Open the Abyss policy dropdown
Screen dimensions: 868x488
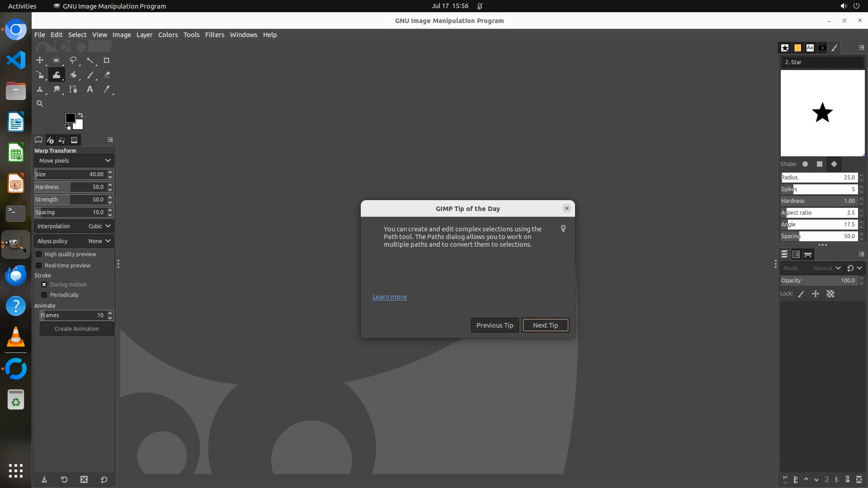tap(74, 241)
